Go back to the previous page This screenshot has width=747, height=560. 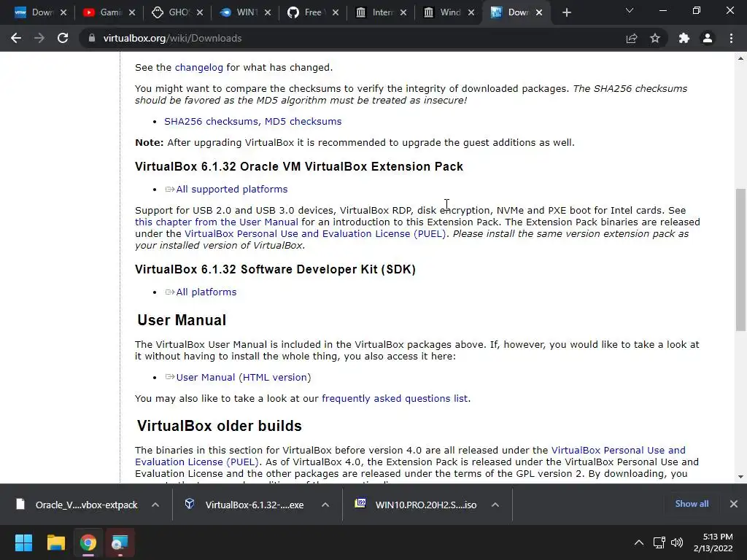tap(16, 38)
